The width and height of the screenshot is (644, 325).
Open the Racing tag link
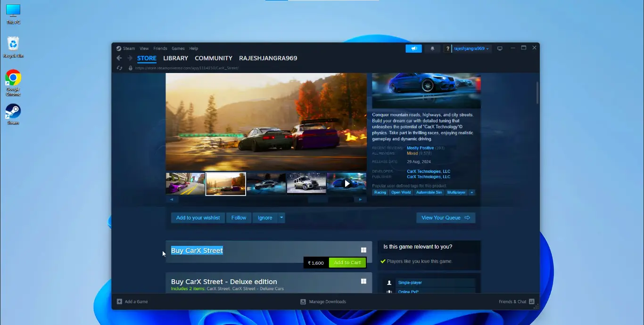click(x=380, y=192)
